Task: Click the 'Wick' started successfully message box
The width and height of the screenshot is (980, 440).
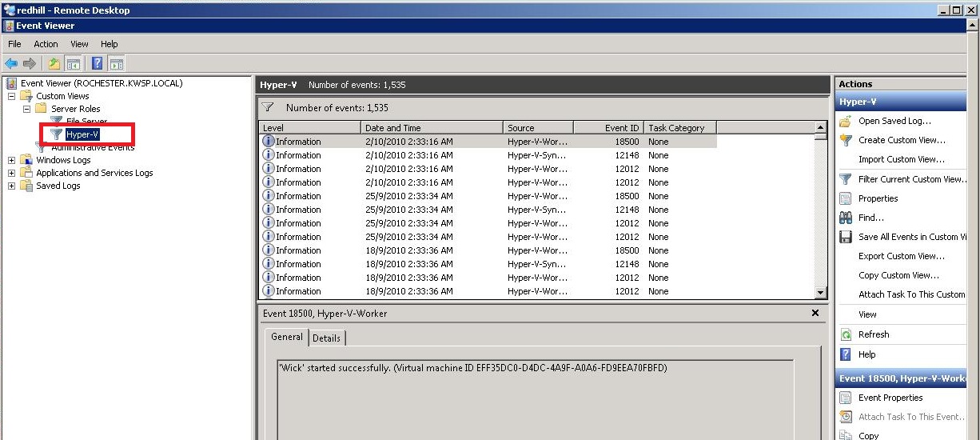Action: pyautogui.click(x=536, y=399)
